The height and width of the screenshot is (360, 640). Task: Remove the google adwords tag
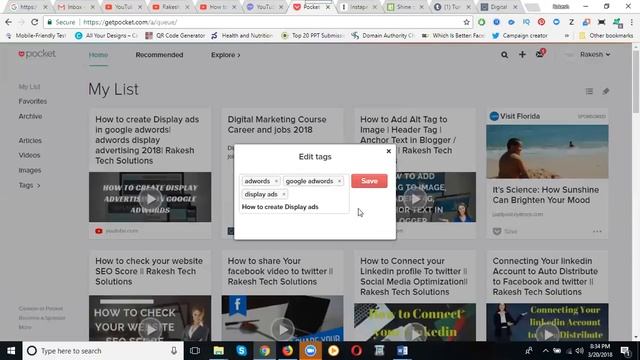[339, 181]
